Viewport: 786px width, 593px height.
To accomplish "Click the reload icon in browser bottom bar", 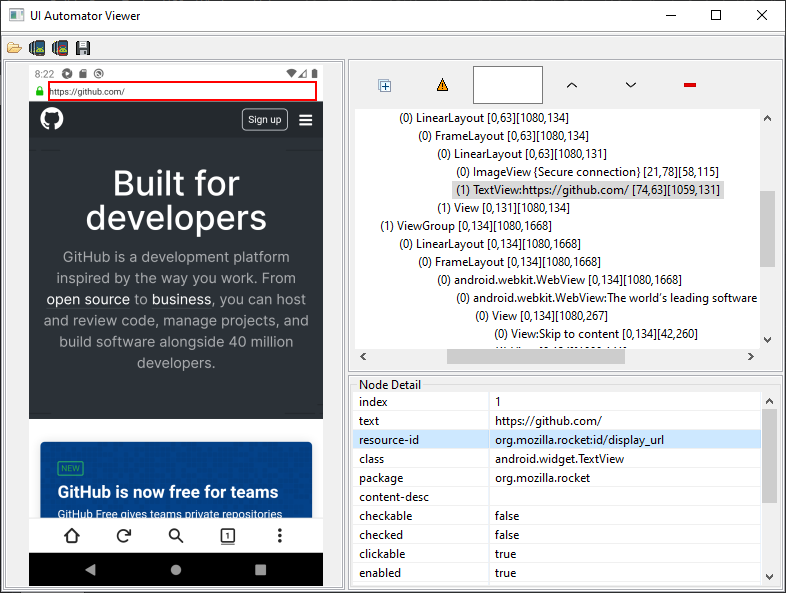I will (x=124, y=535).
